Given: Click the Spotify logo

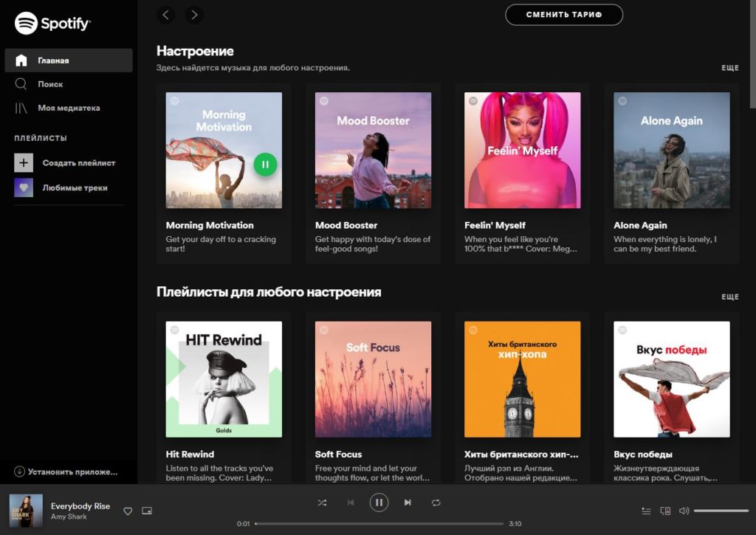Looking at the screenshot, I should pos(52,23).
